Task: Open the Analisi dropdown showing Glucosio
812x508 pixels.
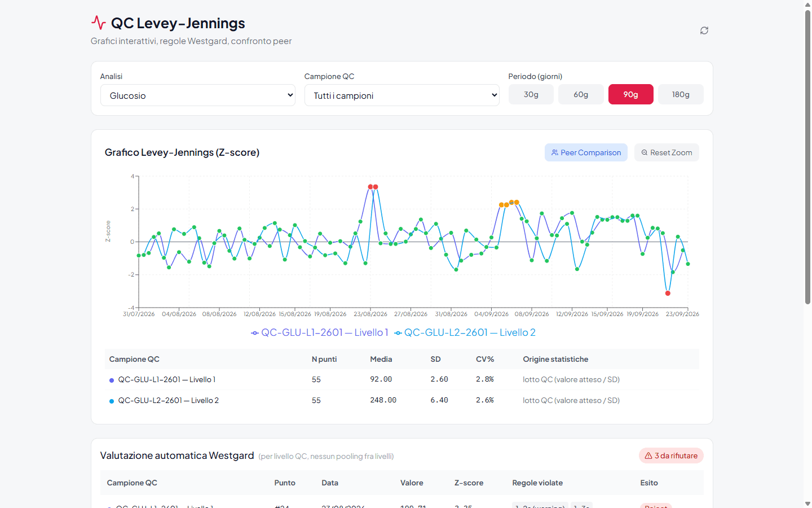Action: point(198,95)
